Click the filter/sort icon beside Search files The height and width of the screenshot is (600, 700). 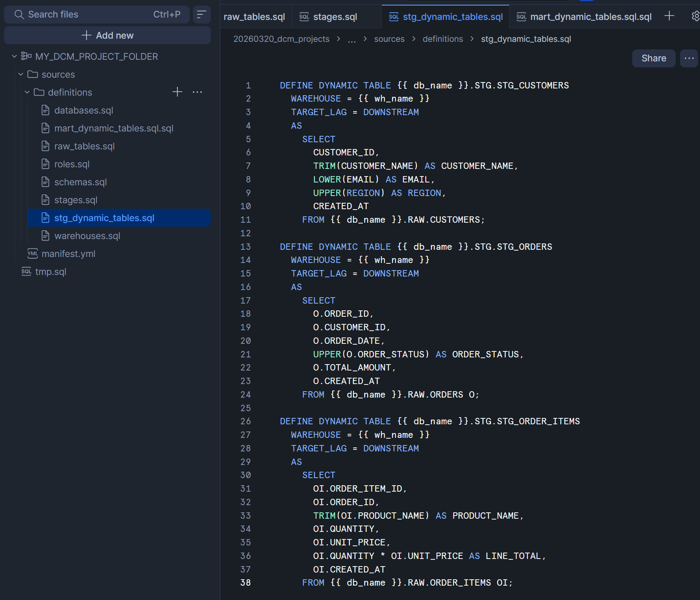tap(202, 15)
